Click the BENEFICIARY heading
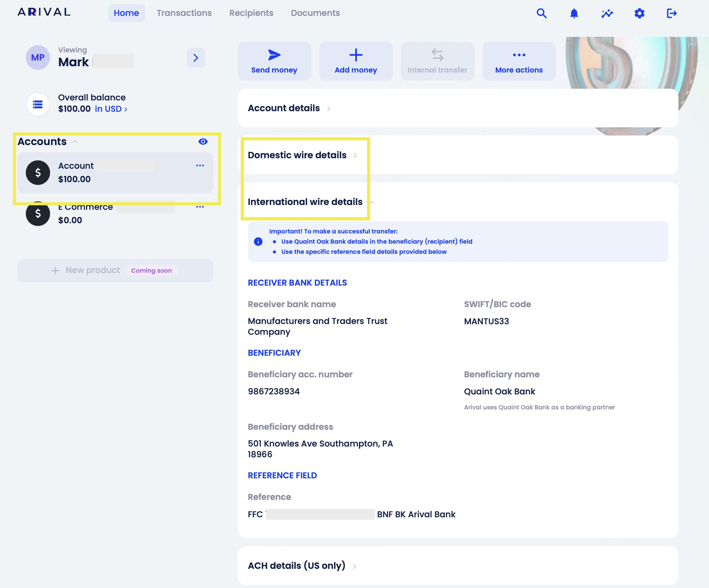This screenshot has width=709, height=588. click(x=274, y=353)
